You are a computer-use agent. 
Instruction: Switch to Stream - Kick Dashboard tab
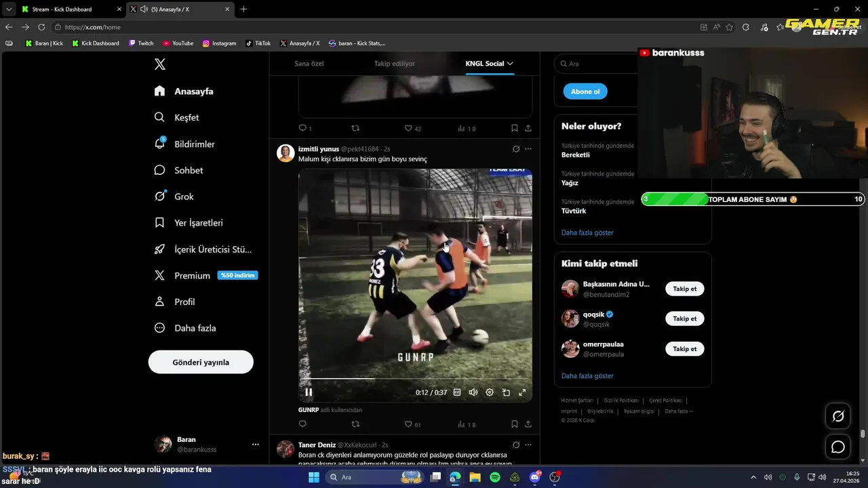[71, 9]
